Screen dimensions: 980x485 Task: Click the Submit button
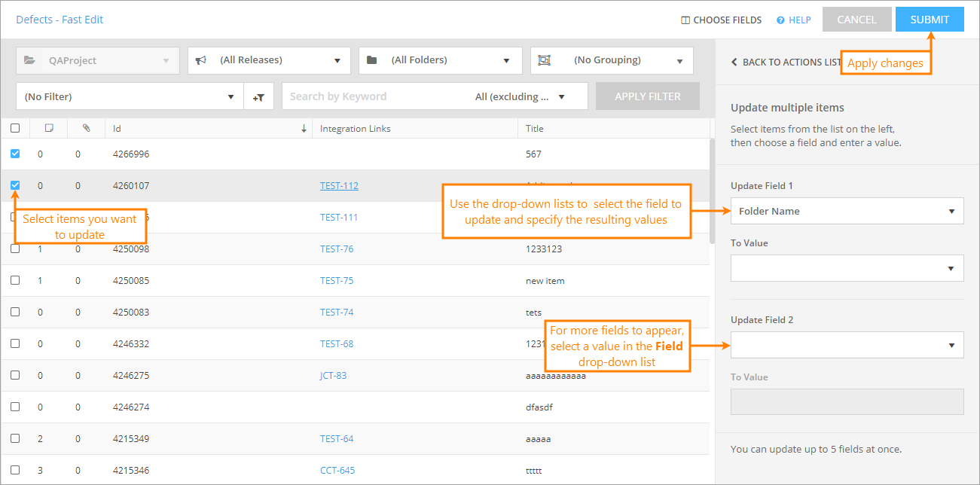tap(930, 20)
